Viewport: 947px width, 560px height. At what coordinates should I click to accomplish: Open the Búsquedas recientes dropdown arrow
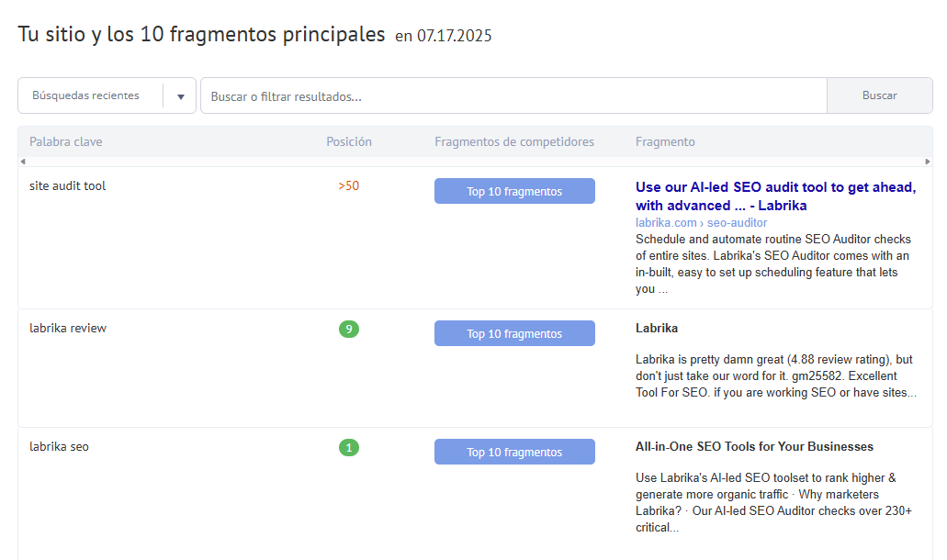point(181,96)
